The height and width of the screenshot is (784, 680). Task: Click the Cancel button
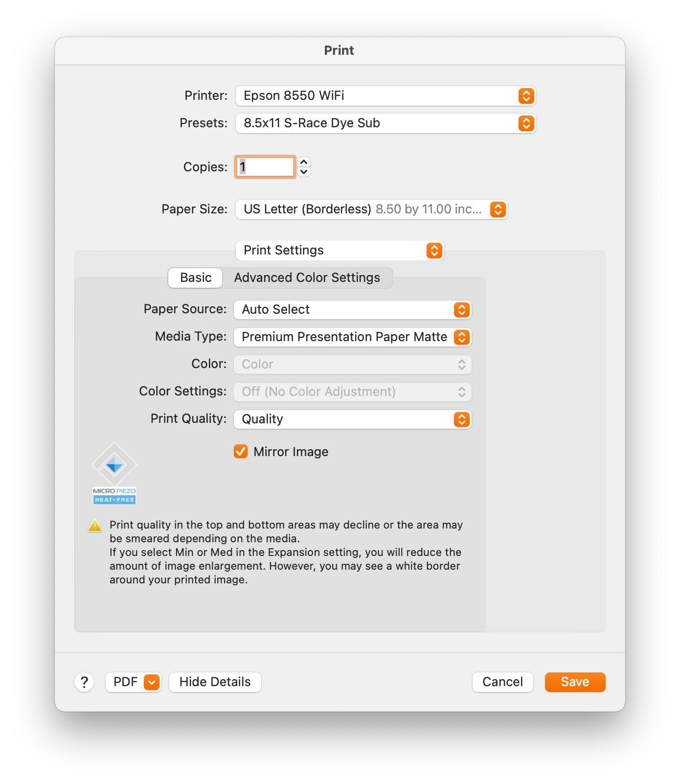(x=503, y=682)
